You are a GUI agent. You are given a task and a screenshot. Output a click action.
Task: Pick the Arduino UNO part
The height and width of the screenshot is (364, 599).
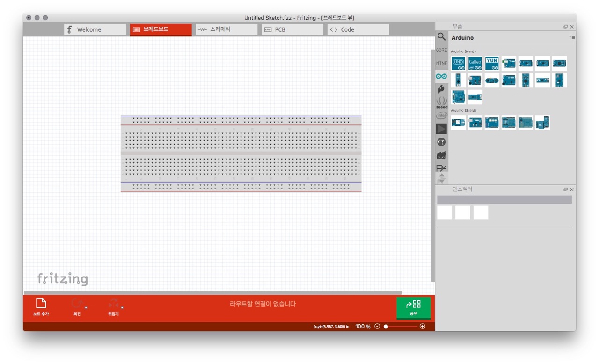point(458,63)
